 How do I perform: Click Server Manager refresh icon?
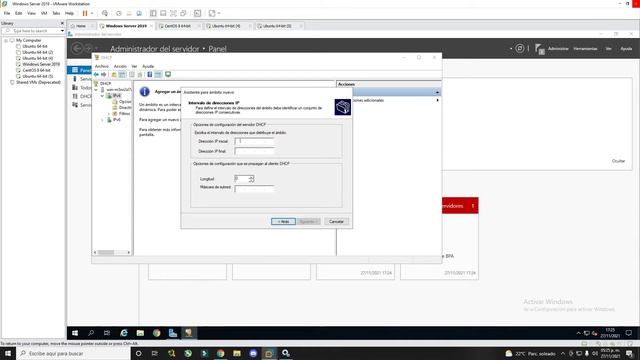(x=520, y=49)
